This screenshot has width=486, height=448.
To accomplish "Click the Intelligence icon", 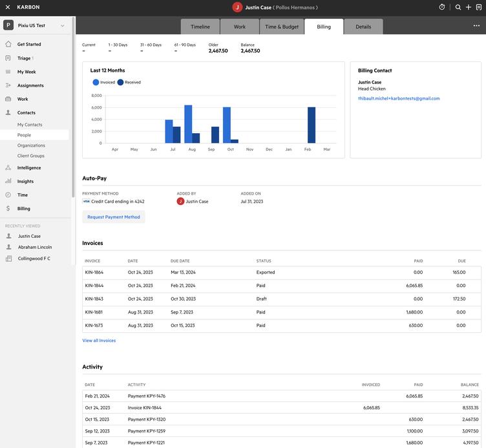I will pos(8,167).
